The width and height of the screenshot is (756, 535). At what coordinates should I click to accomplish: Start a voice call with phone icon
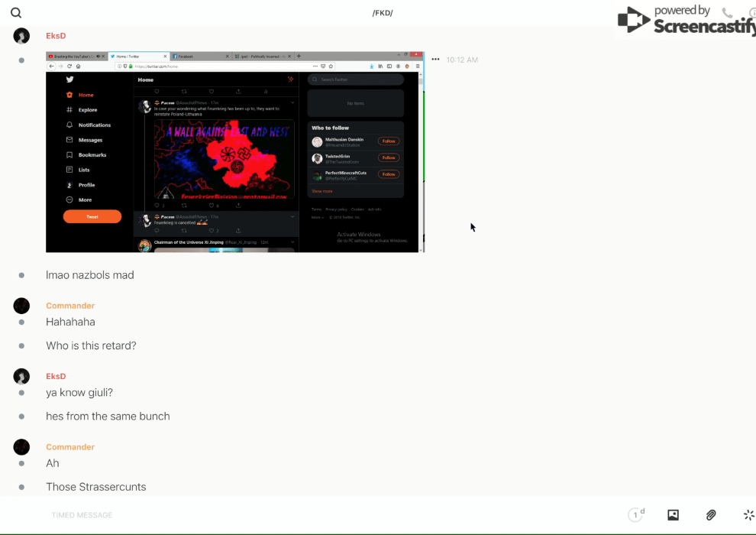point(727,13)
